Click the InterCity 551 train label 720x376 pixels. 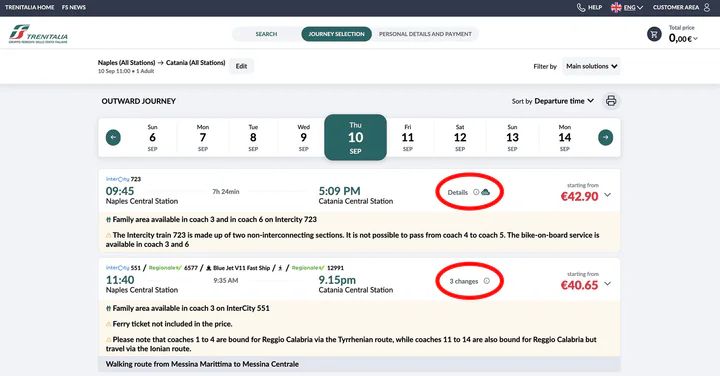[x=123, y=268]
